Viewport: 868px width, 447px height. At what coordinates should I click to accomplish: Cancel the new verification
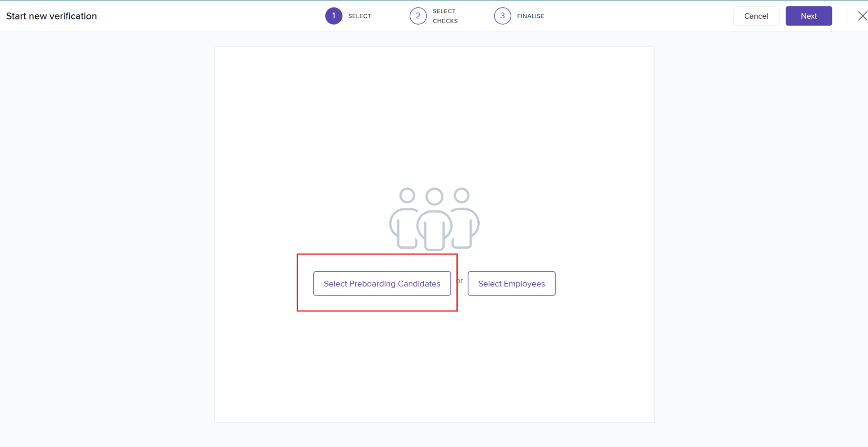click(756, 16)
